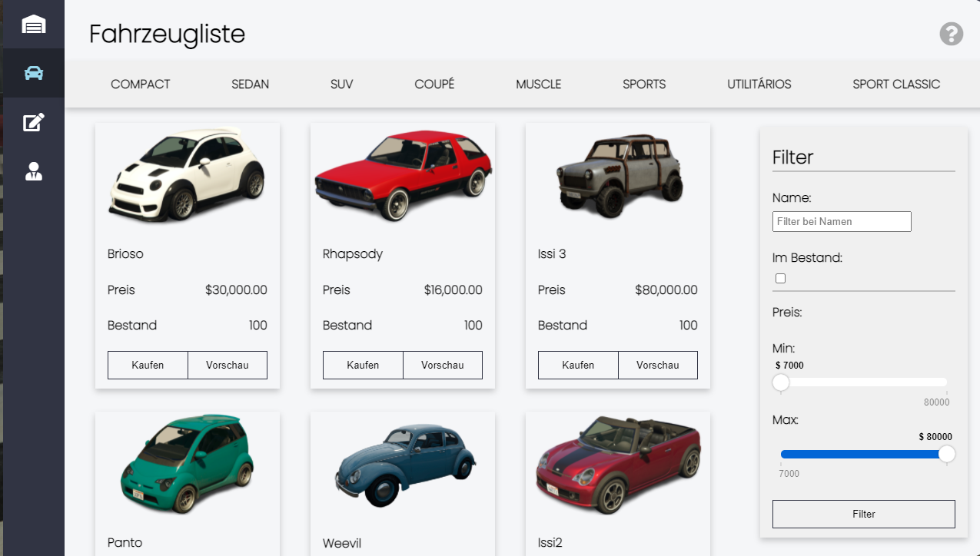
Task: Click the user profile icon in the sidebar
Action: [34, 171]
